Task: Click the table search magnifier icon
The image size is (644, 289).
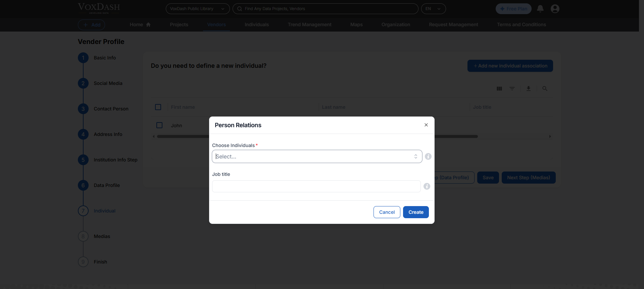Action: pos(545,89)
